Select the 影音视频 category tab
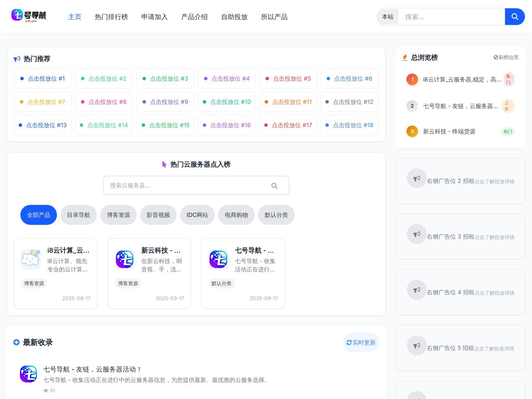The height and width of the screenshot is (399, 532). pyautogui.click(x=158, y=215)
